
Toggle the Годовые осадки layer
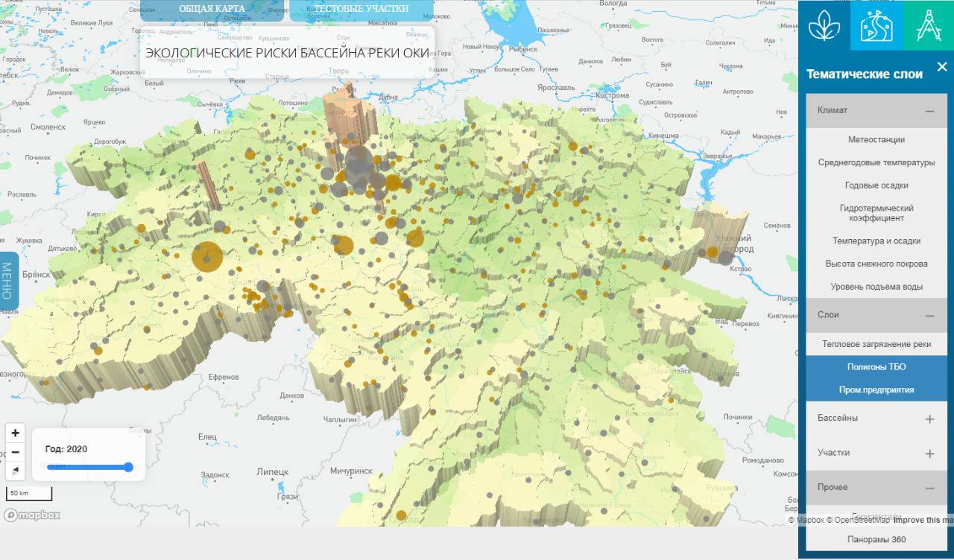coord(876,185)
